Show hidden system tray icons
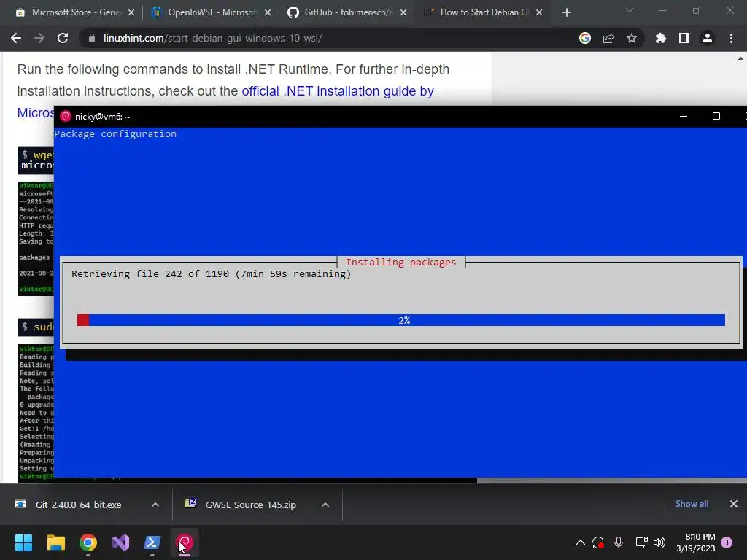The width and height of the screenshot is (747, 560). click(580, 542)
